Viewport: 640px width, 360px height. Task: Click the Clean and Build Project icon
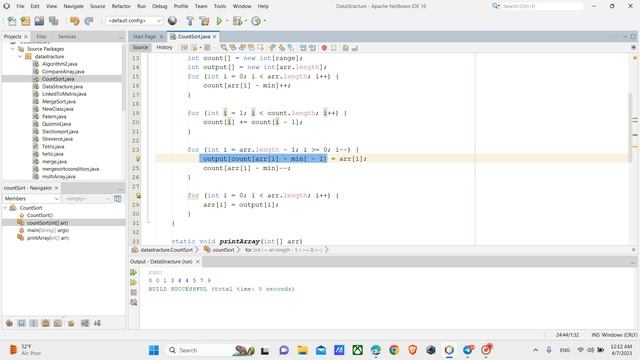pos(204,21)
